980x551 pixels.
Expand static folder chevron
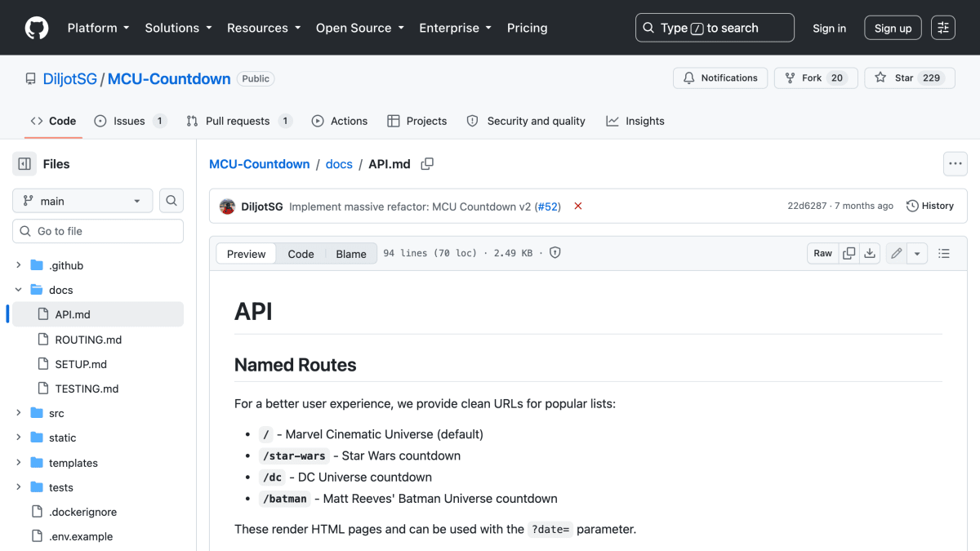(19, 438)
